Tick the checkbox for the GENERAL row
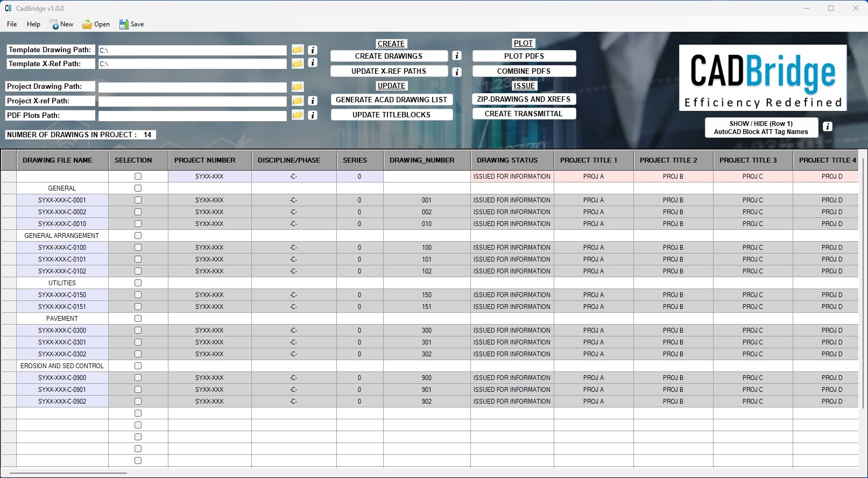 (x=138, y=188)
